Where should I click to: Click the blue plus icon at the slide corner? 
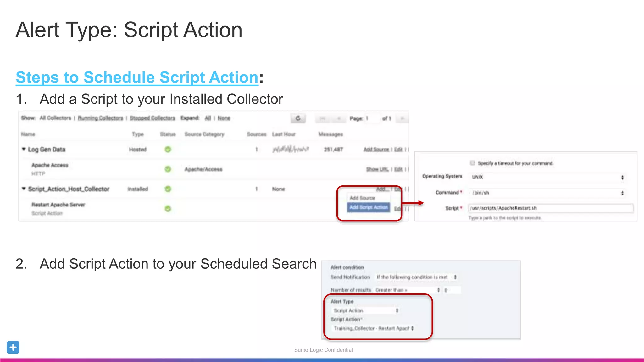13,347
